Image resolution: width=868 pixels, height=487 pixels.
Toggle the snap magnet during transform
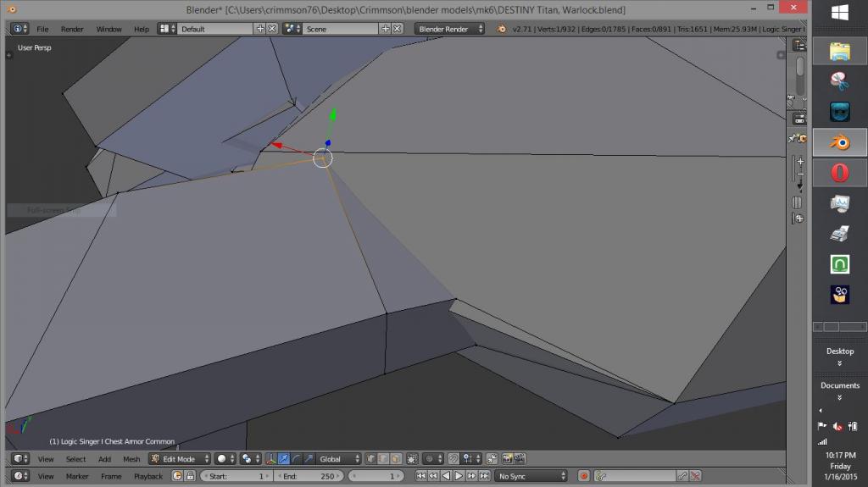click(453, 459)
